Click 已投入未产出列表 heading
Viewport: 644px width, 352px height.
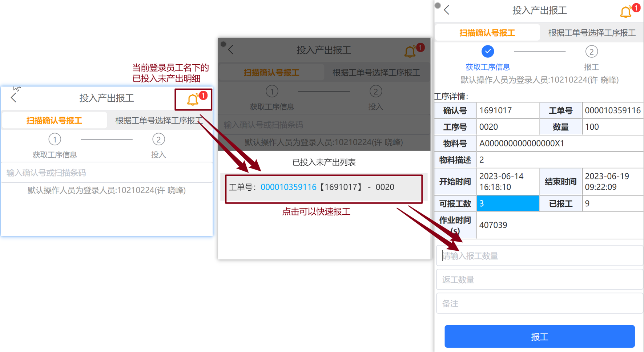point(324,162)
